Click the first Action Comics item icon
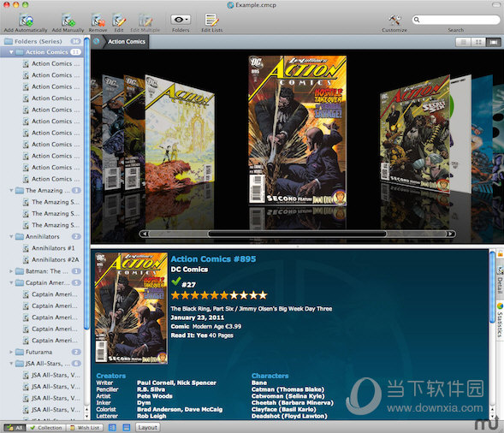This screenshot has height=433, width=504. [x=26, y=63]
